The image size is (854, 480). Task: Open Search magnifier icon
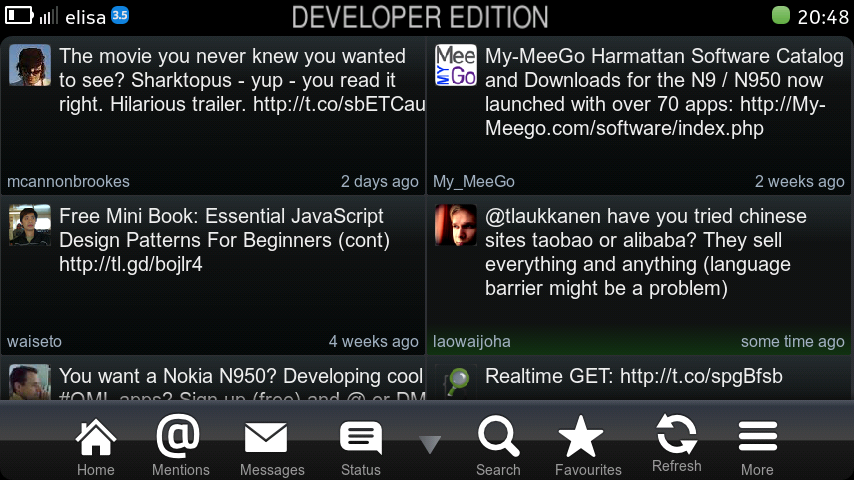click(498, 436)
